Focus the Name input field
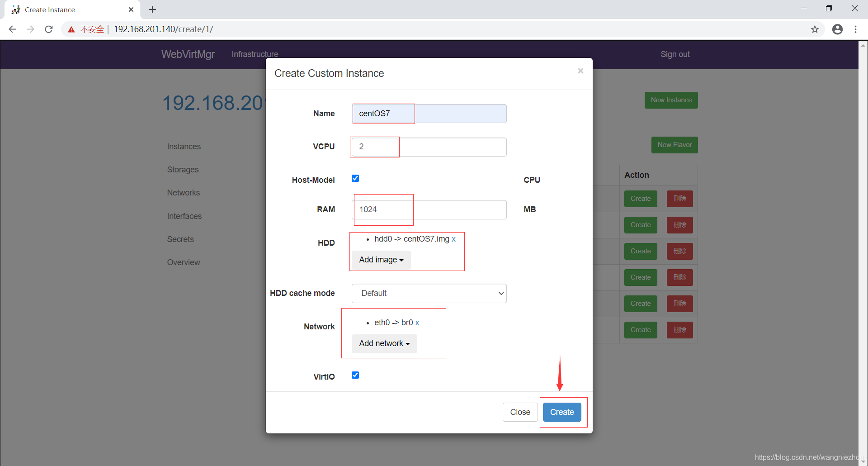 click(429, 114)
